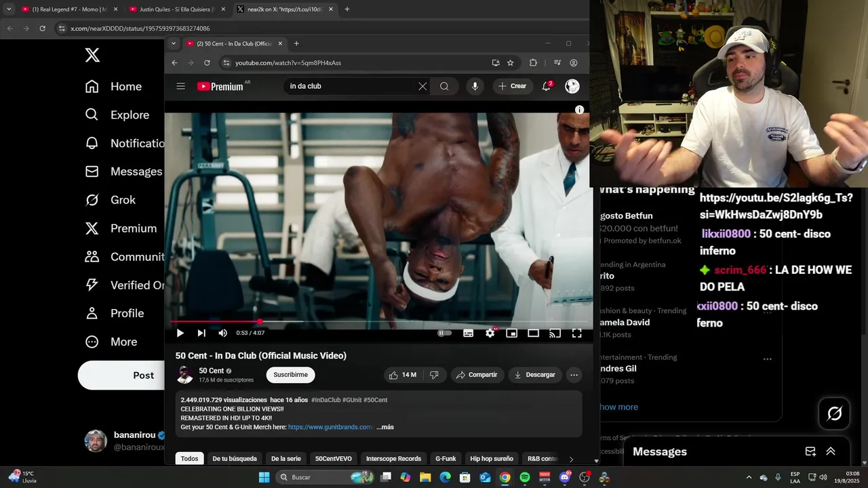The width and height of the screenshot is (868, 488).
Task: Click the YouTube search magnifier button
Action: pyautogui.click(x=444, y=86)
